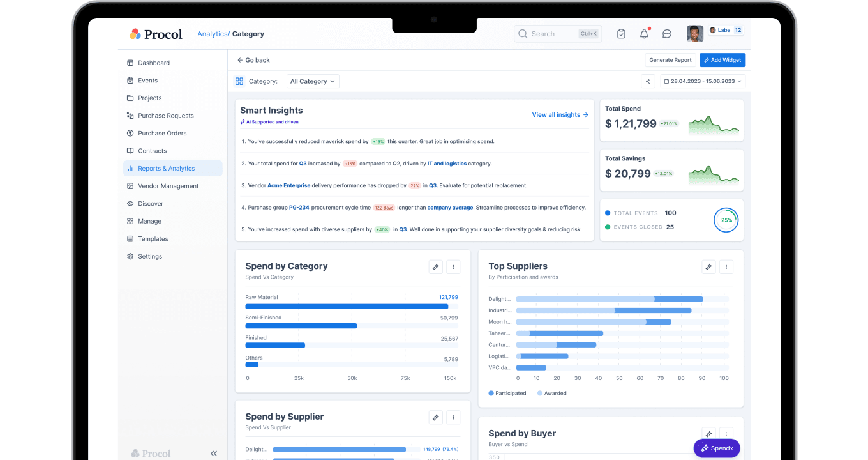
Task: Open the chat messages icon
Action: tap(667, 33)
